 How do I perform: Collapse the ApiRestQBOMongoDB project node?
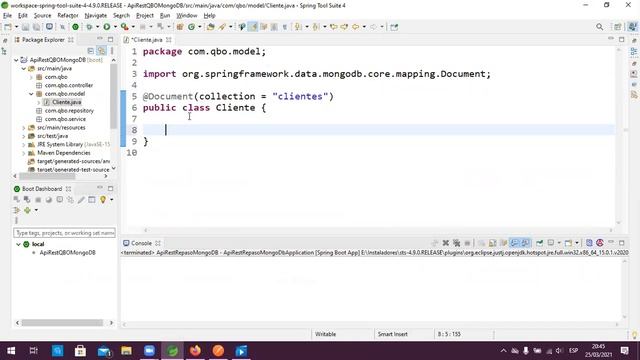click(16, 60)
